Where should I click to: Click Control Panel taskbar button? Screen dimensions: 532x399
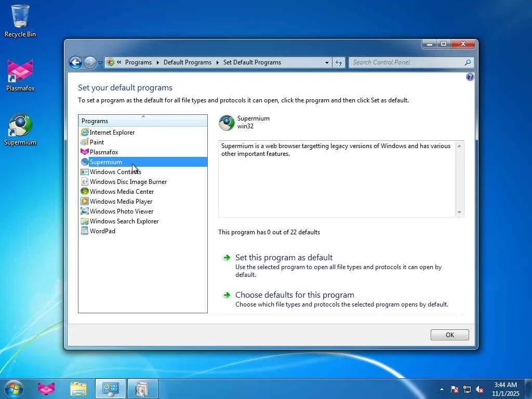[111, 389]
